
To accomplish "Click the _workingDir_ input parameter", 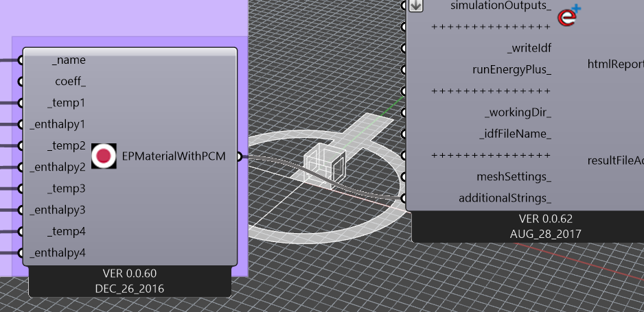I will click(x=518, y=112).
